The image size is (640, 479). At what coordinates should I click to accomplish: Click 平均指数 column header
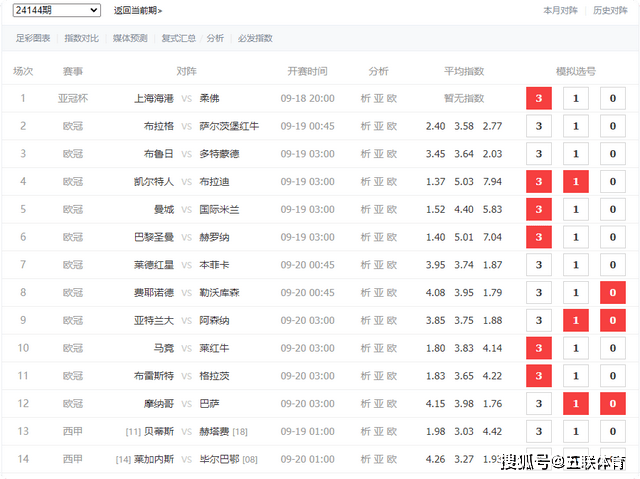pyautogui.click(x=464, y=71)
